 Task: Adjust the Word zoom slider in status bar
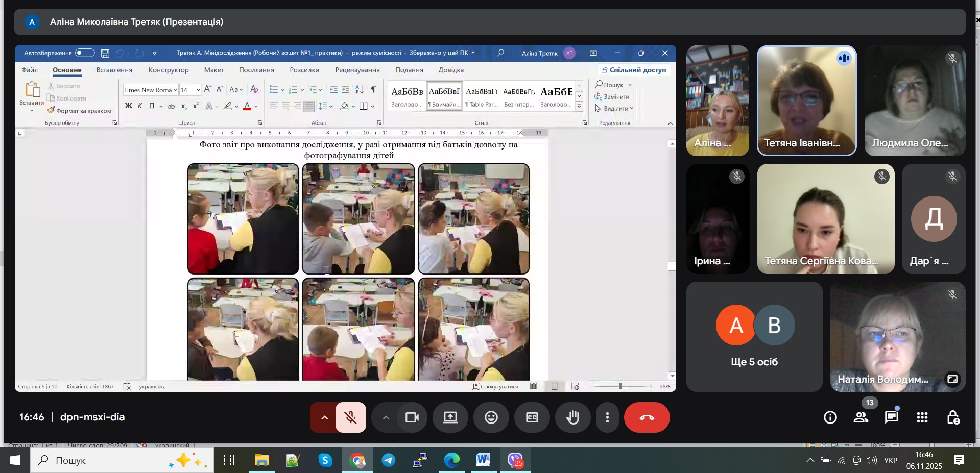click(x=620, y=386)
